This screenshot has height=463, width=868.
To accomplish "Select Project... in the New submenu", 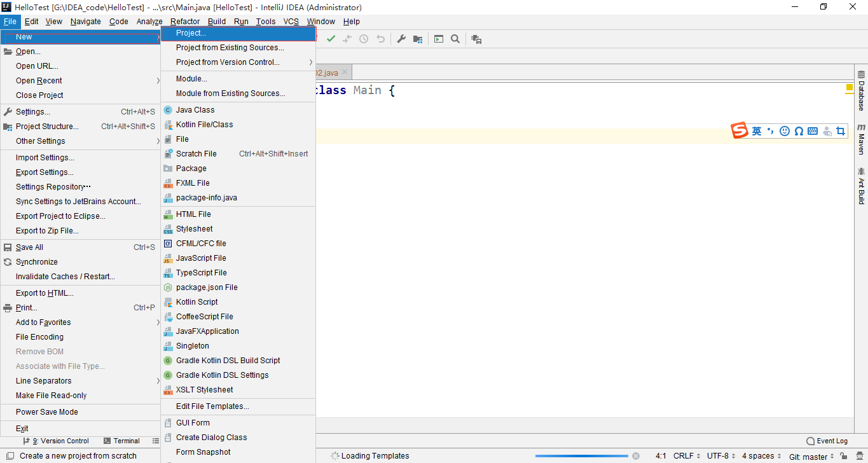I will [238, 33].
